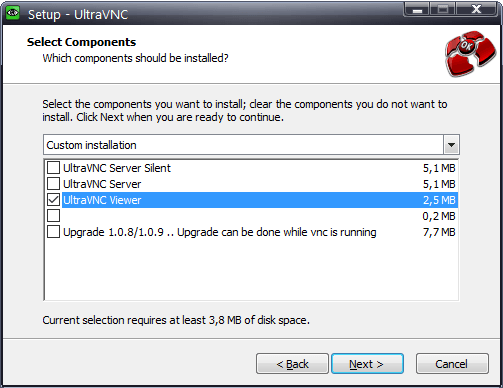Image resolution: width=503 pixels, height=388 pixels.
Task: Return to previous page with Back
Action: 292,364
